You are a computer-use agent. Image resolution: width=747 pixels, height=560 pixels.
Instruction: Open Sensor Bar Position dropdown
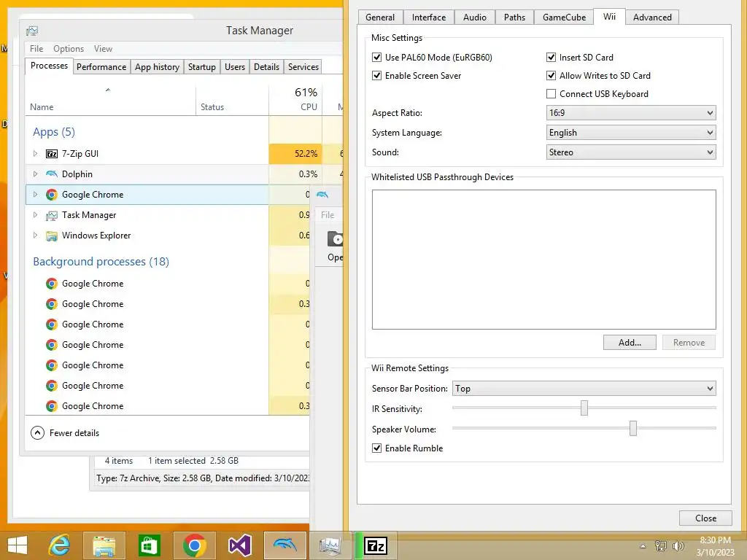point(584,389)
